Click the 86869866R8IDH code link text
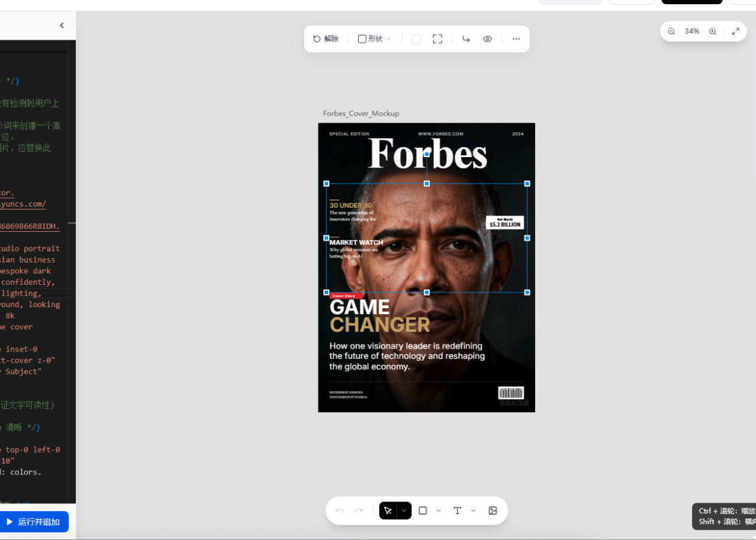The height and width of the screenshot is (540, 756). [x=29, y=226]
